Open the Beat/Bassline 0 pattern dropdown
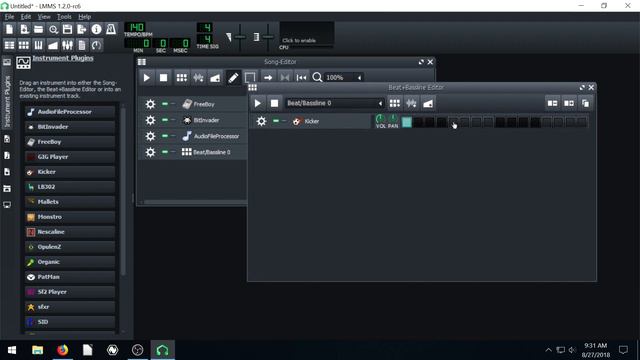Image resolution: width=640 pixels, height=360 pixels. 335,103
